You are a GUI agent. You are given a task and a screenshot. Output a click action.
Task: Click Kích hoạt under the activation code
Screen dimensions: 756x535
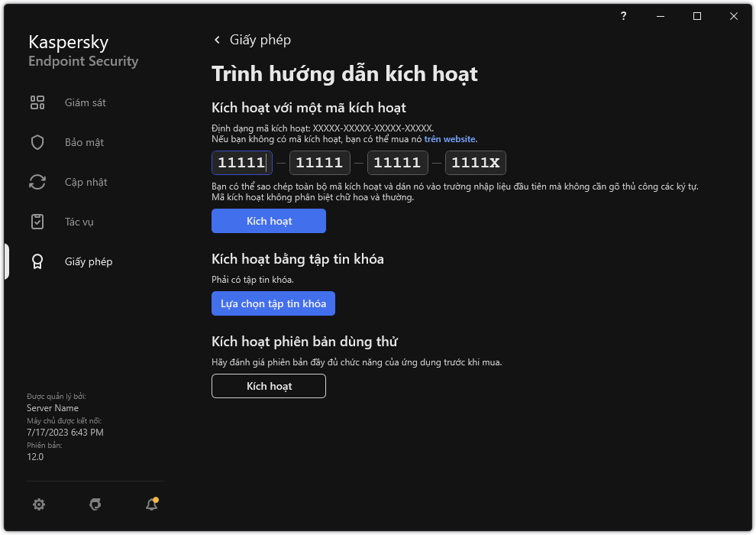(x=268, y=221)
